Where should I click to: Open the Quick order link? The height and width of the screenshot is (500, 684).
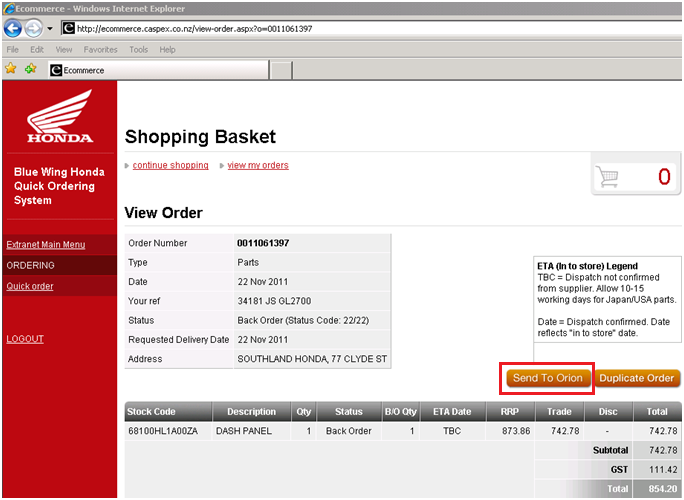click(30, 286)
